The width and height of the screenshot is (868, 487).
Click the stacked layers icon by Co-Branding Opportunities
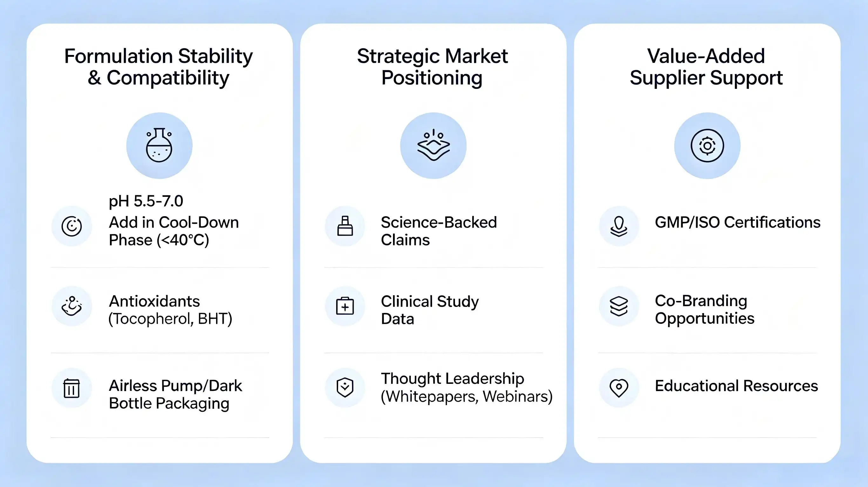point(619,306)
